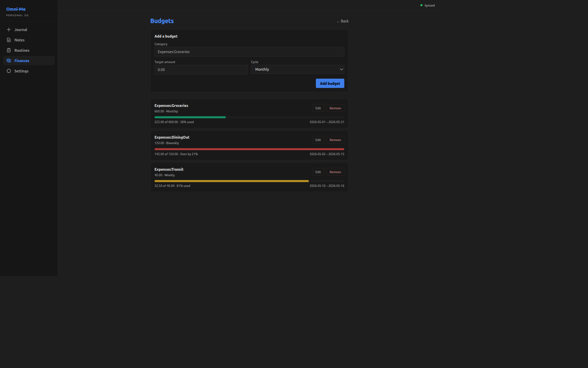This screenshot has width=588, height=368.
Task: Click the red DiningOut progress bar
Action: pyautogui.click(x=249, y=149)
